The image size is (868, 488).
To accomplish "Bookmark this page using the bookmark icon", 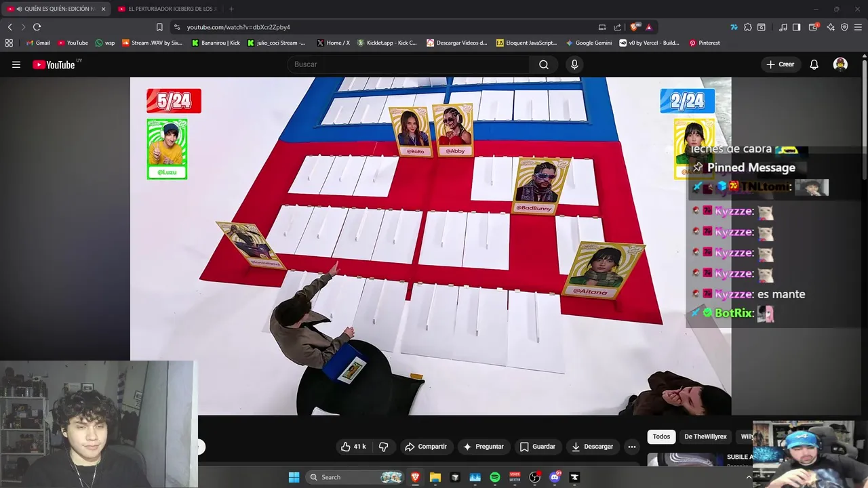I will click(159, 27).
